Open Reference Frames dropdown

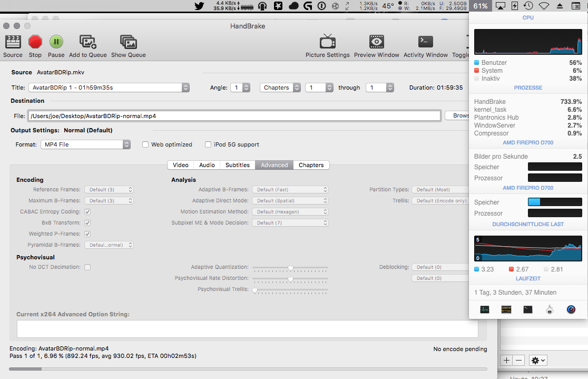tap(109, 190)
